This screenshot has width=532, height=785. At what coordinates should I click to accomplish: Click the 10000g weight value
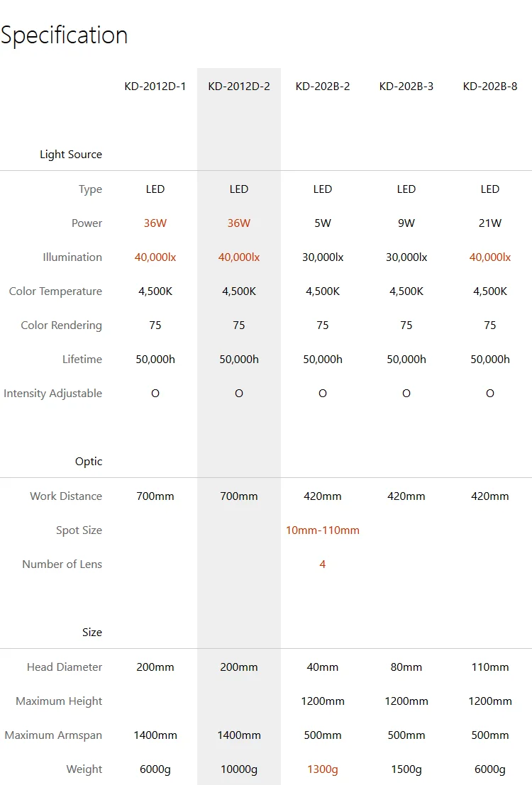coord(239,769)
